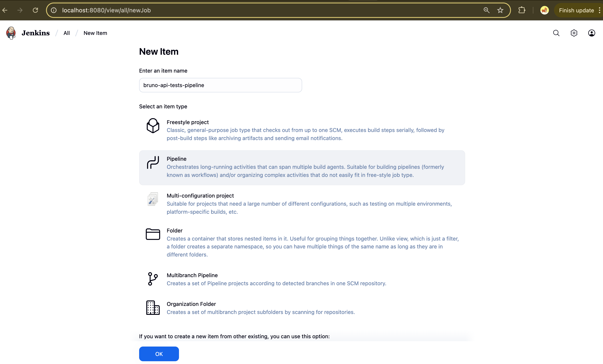Click the Freestyle project cube icon
This screenshot has width=603, height=364.
pos(153,125)
